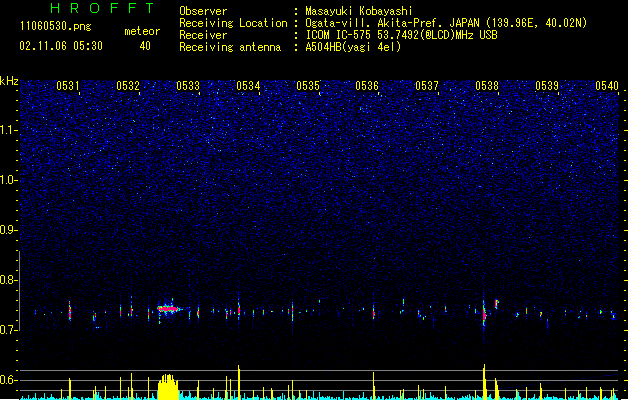Click the 0531 time marker
Screen dimensions: 629x400
(67, 86)
